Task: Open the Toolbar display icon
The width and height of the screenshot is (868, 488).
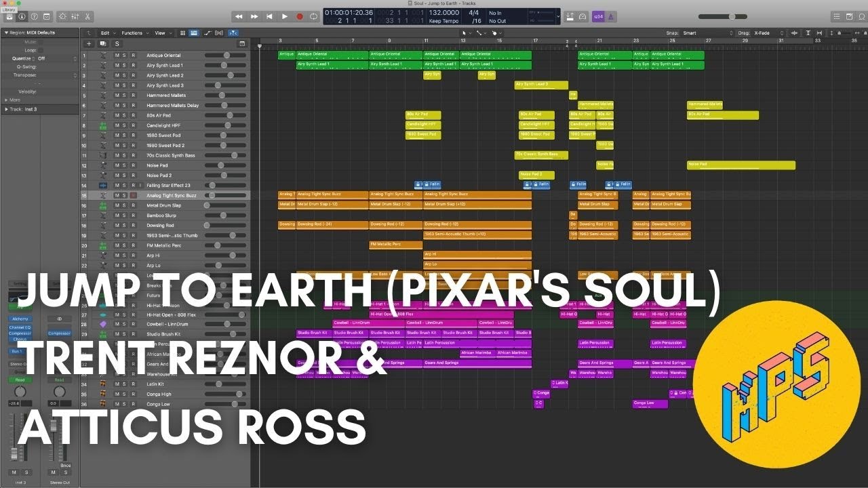Action: 47,16
